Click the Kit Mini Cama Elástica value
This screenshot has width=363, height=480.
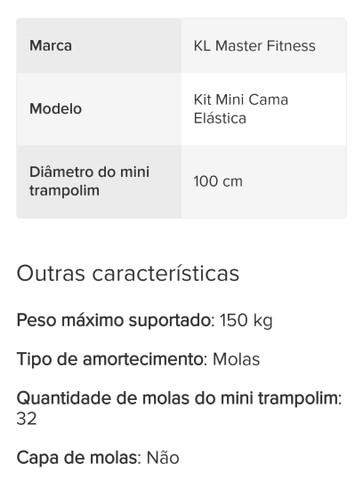click(x=241, y=109)
